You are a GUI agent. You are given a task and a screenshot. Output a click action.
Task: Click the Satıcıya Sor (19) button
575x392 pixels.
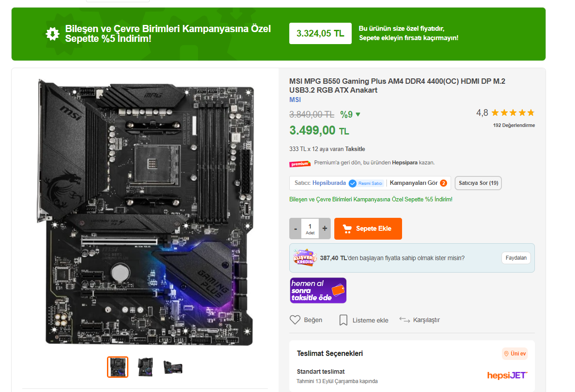(x=478, y=183)
